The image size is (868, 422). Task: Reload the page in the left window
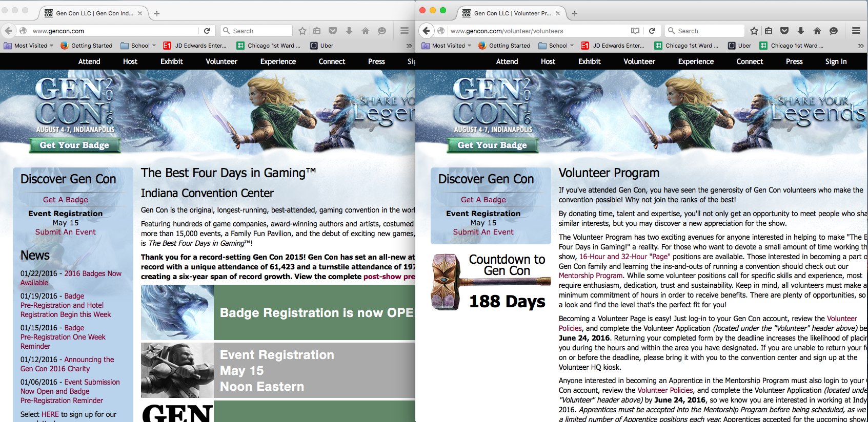pos(207,31)
